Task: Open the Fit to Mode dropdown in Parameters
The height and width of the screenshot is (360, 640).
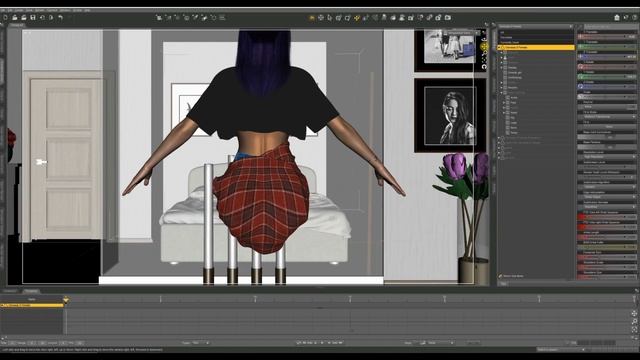Action: (x=607, y=117)
